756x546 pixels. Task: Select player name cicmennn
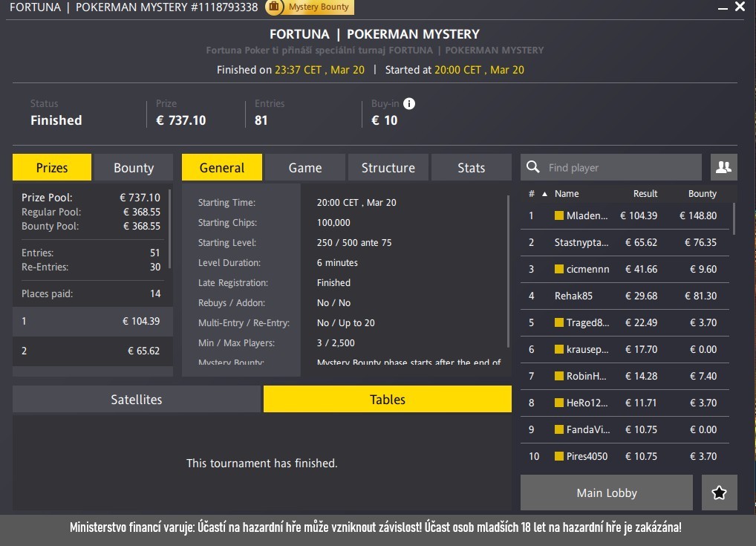point(587,269)
